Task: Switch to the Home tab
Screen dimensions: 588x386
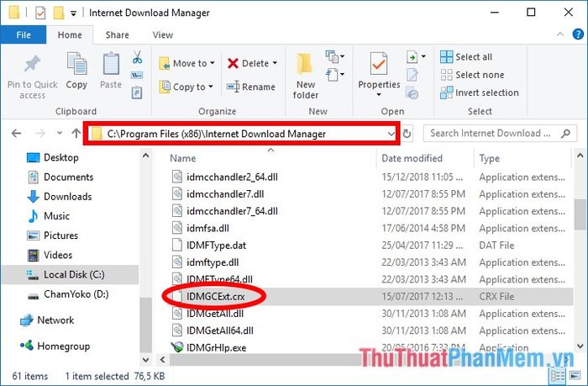Action: [70, 35]
